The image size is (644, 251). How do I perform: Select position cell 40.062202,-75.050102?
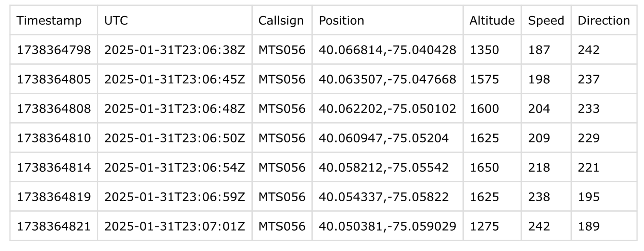(387, 109)
